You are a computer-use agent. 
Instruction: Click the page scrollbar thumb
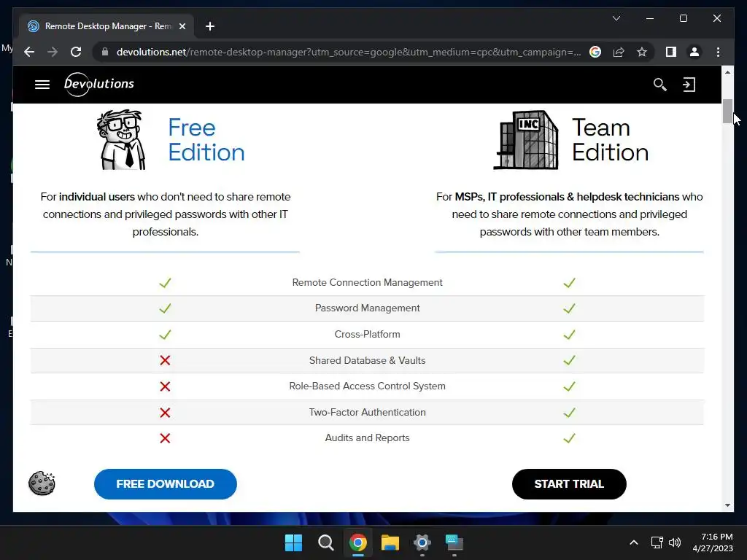click(x=727, y=112)
